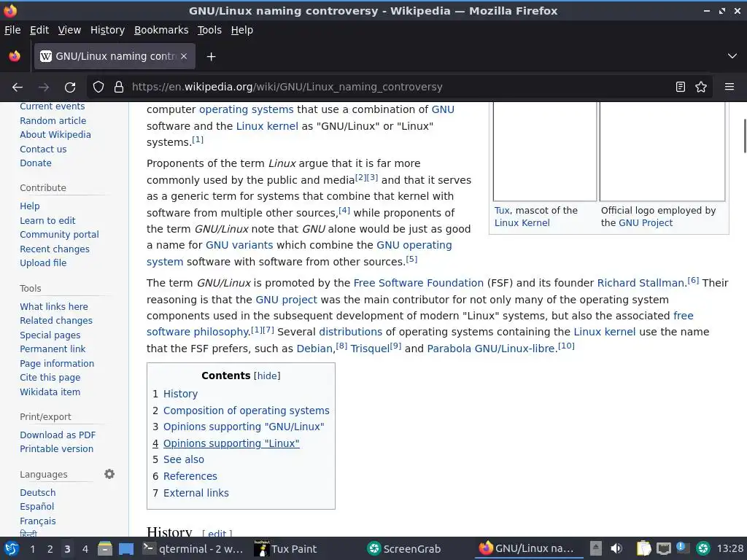Viewport: 747px width, 560px height.
Task: Open the Recent changes sidebar link
Action: click(x=55, y=249)
